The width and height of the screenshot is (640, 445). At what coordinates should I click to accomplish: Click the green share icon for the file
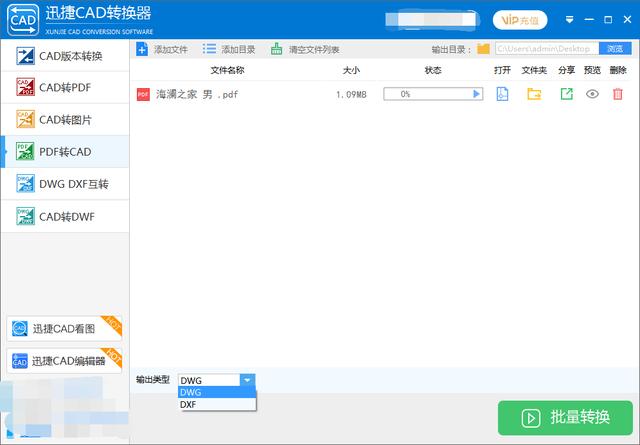[567, 94]
